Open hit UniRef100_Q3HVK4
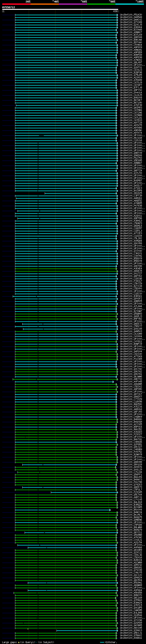Image resolution: width=146 pixels, height=644 pixels. click(x=131, y=27)
